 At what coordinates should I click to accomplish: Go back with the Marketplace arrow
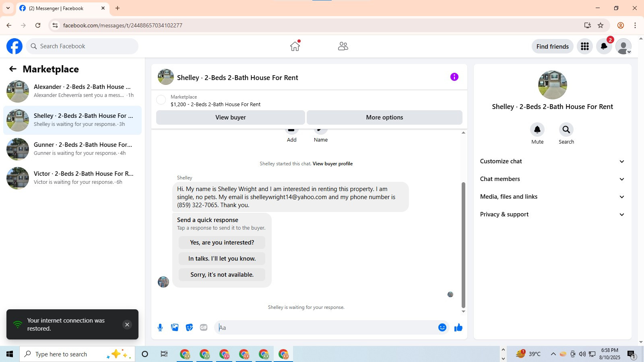click(13, 69)
